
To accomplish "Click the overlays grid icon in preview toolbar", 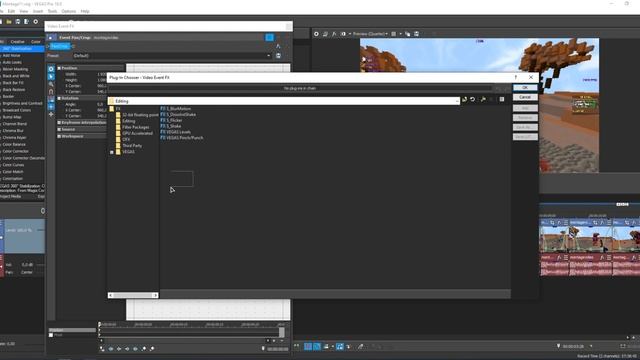I will point(394,34).
